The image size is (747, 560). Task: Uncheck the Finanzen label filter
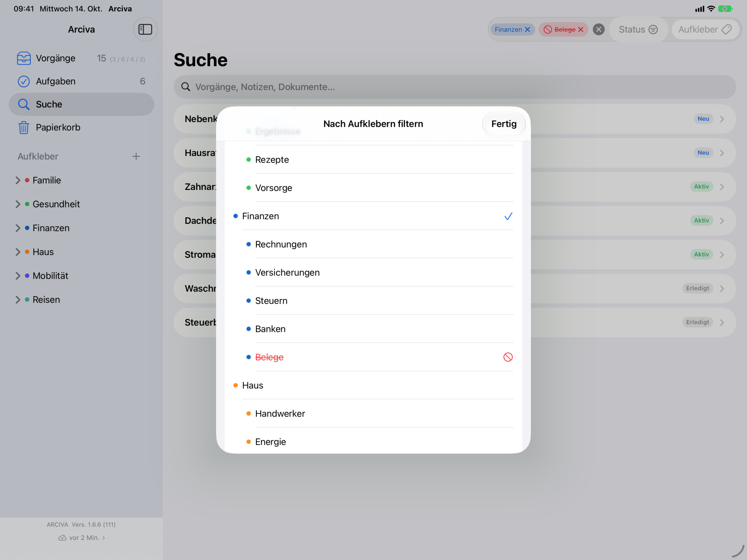(x=373, y=216)
